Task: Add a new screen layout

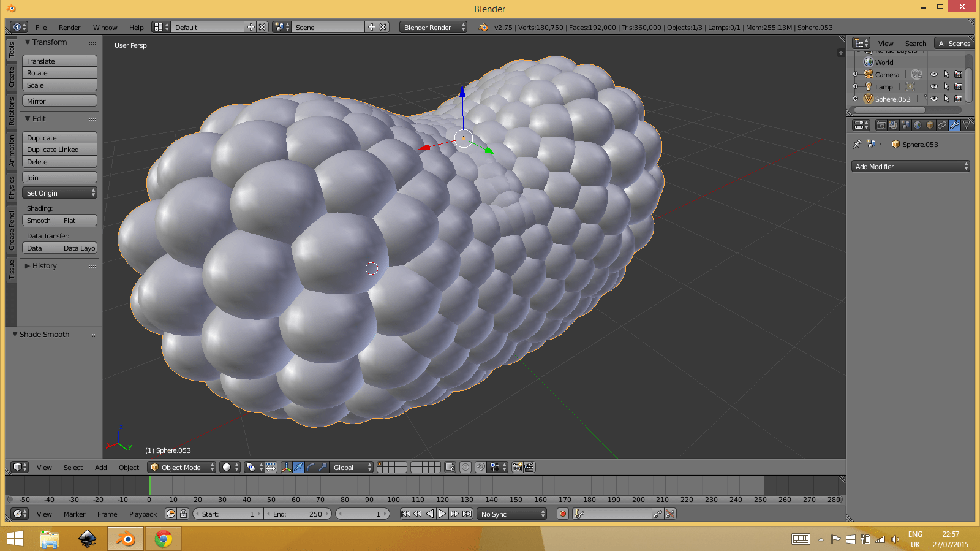Action: coord(251,27)
